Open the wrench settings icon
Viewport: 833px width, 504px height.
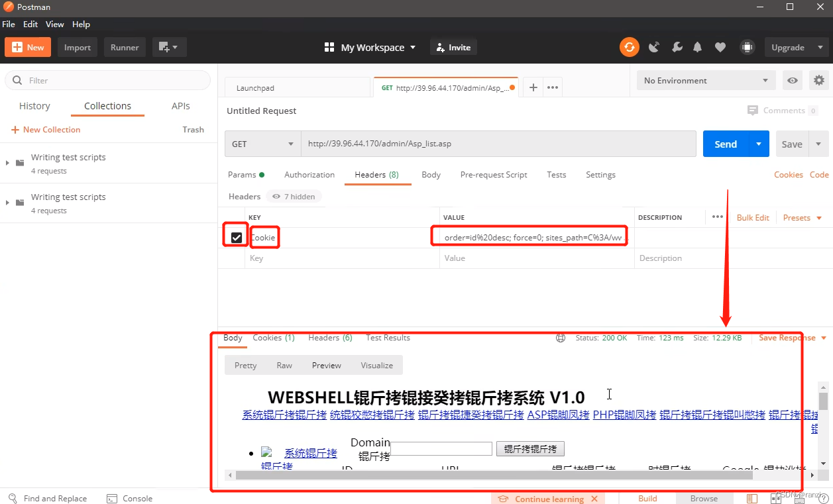pos(677,47)
